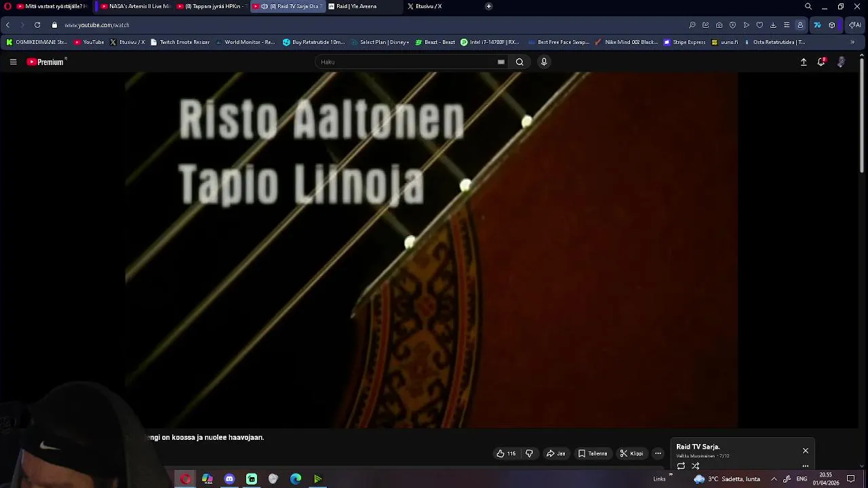Show hidden system tray icons
This screenshot has height=488, width=868.
[774, 479]
